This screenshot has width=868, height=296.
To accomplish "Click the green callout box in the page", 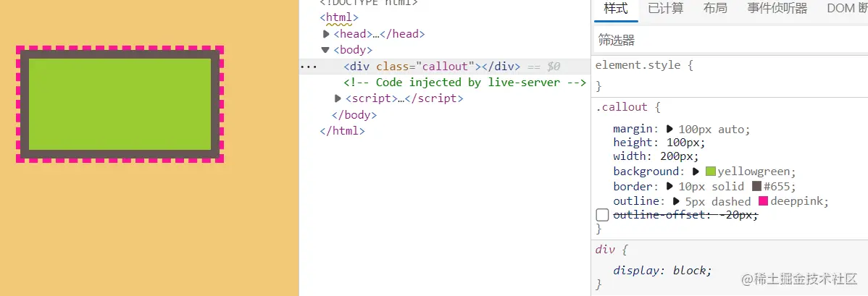I will [x=120, y=104].
